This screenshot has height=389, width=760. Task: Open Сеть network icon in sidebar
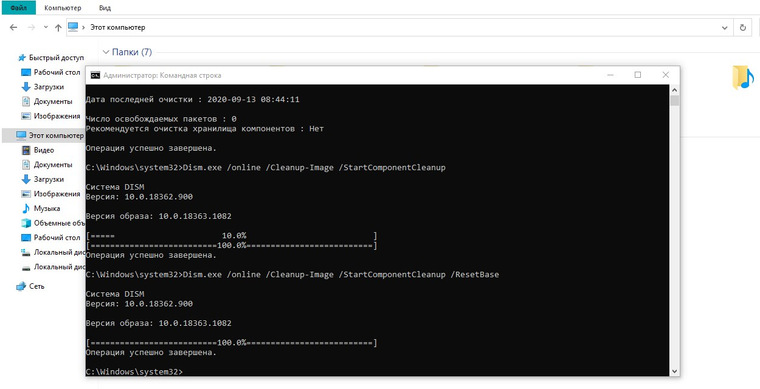coord(21,286)
